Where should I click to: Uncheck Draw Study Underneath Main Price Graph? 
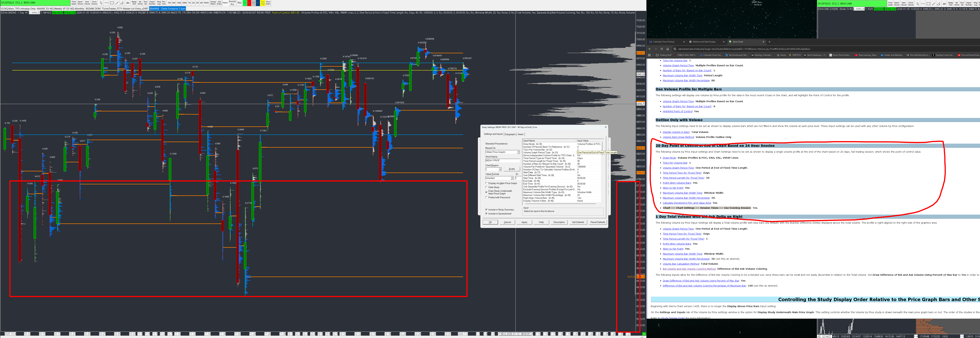coord(486,192)
